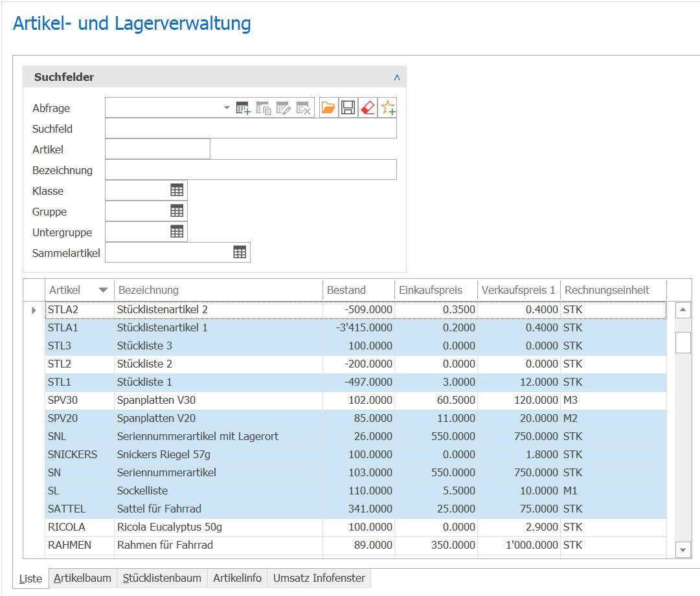The width and height of the screenshot is (700, 596).
Task: Collapse the Suchfelder panel
Action: coord(397,77)
